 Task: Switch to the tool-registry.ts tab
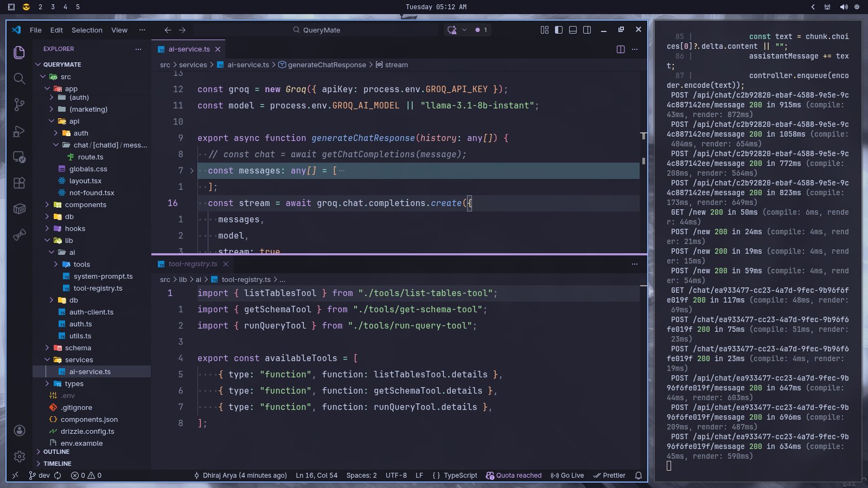pyautogui.click(x=193, y=264)
